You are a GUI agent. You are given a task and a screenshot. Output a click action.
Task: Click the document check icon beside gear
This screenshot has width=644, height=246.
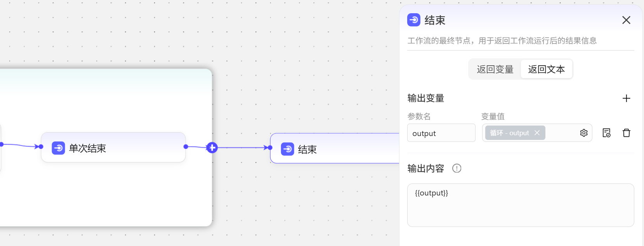tap(606, 133)
